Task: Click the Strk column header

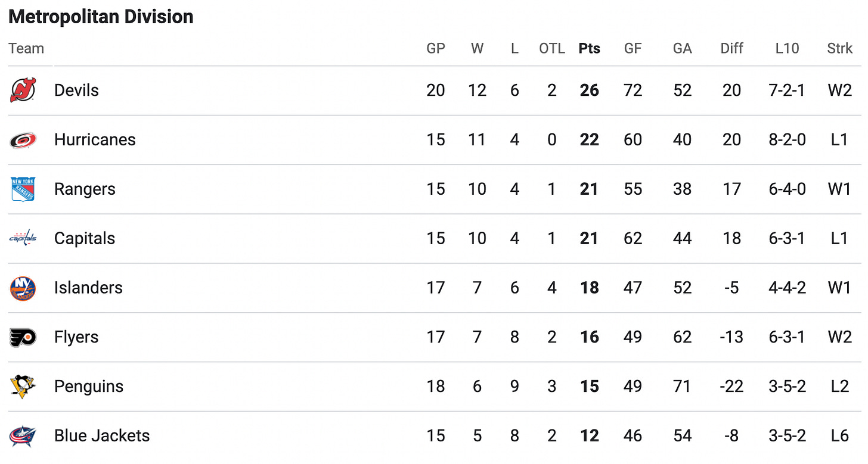Action: 839,49
